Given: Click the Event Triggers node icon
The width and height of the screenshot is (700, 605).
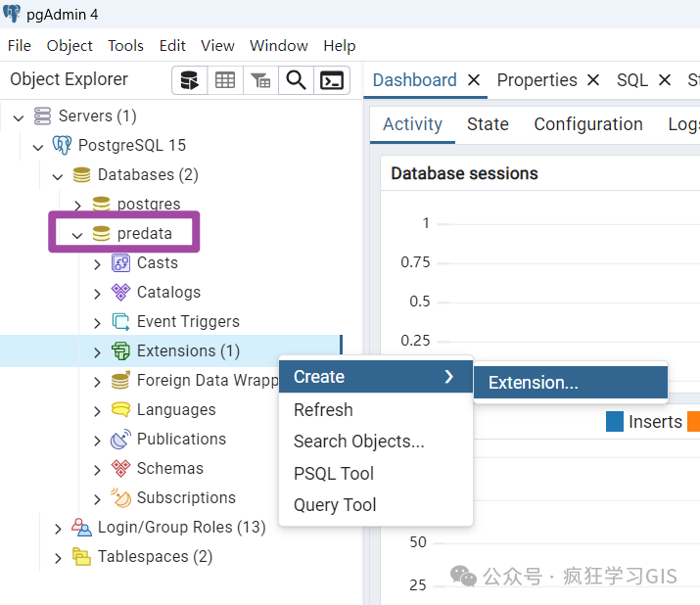Looking at the screenshot, I should [120, 322].
